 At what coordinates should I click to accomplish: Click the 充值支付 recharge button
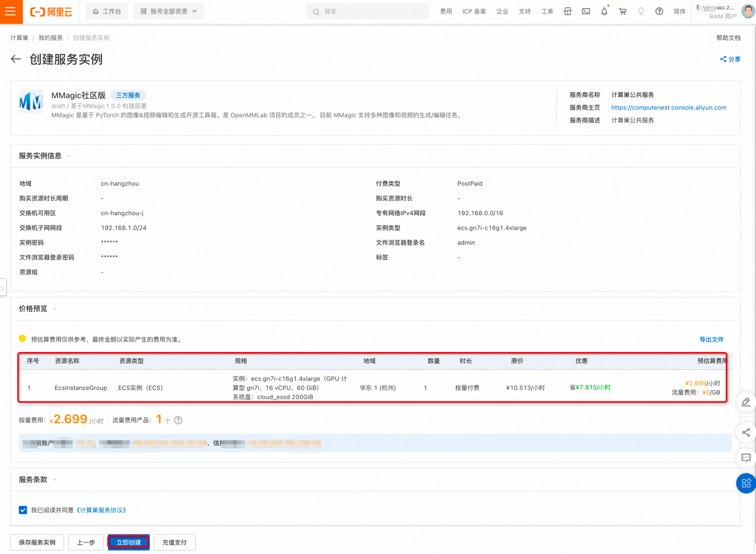point(174,542)
